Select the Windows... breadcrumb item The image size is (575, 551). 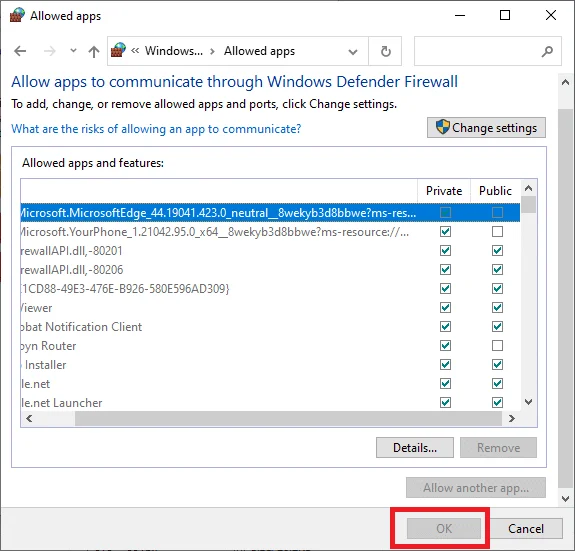coord(174,51)
